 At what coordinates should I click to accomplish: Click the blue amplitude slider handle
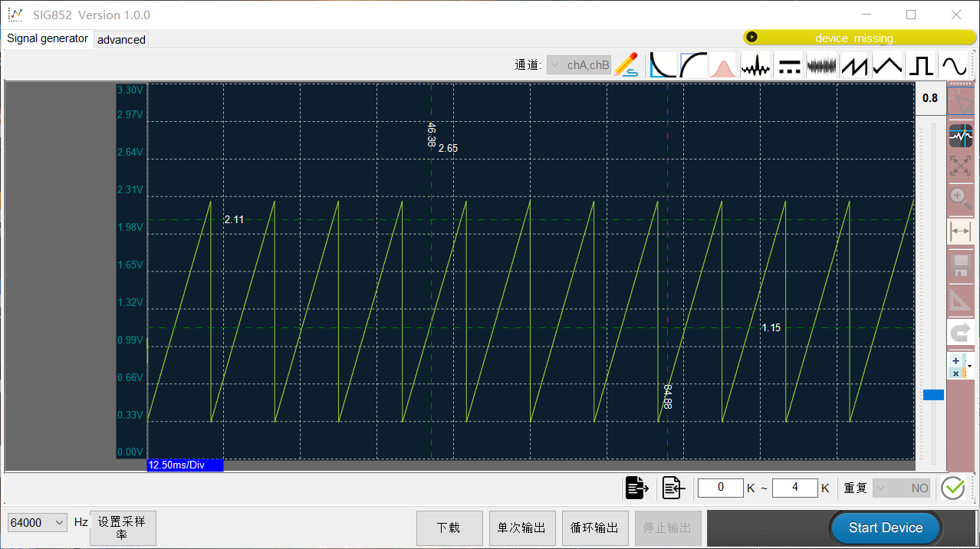pos(933,395)
